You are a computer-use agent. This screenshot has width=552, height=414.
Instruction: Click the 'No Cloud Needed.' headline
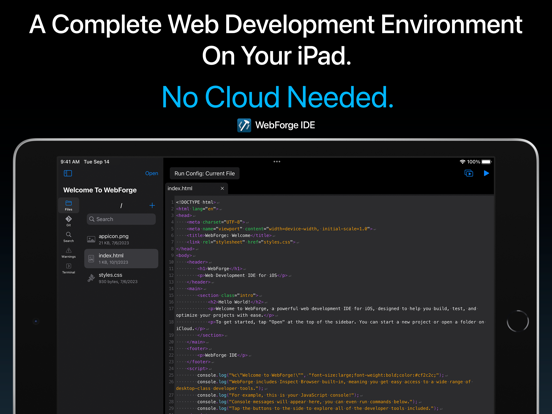pos(277,97)
